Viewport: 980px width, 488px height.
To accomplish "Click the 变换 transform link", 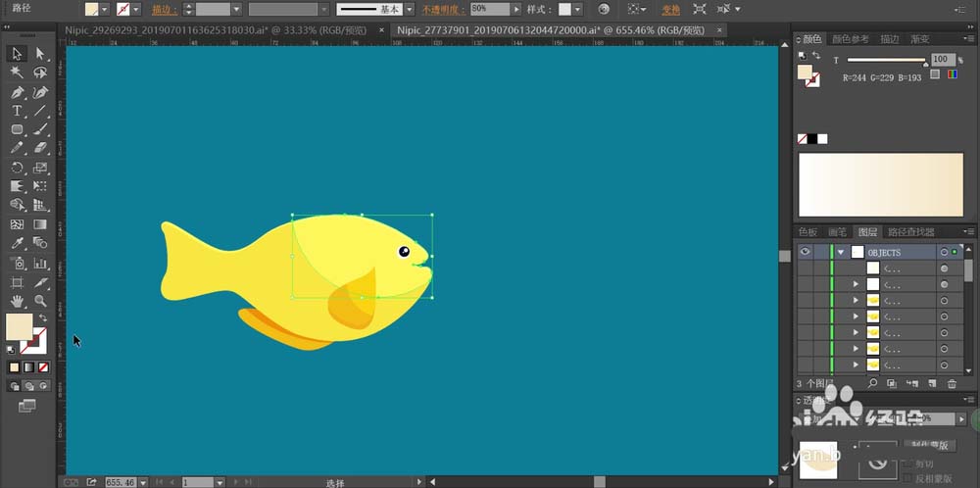I will pos(671,10).
